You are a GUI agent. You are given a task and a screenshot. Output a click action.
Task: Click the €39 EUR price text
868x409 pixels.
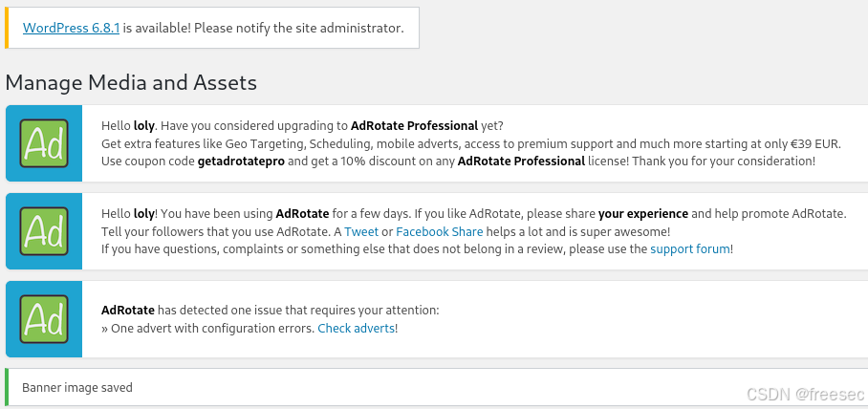pos(815,143)
